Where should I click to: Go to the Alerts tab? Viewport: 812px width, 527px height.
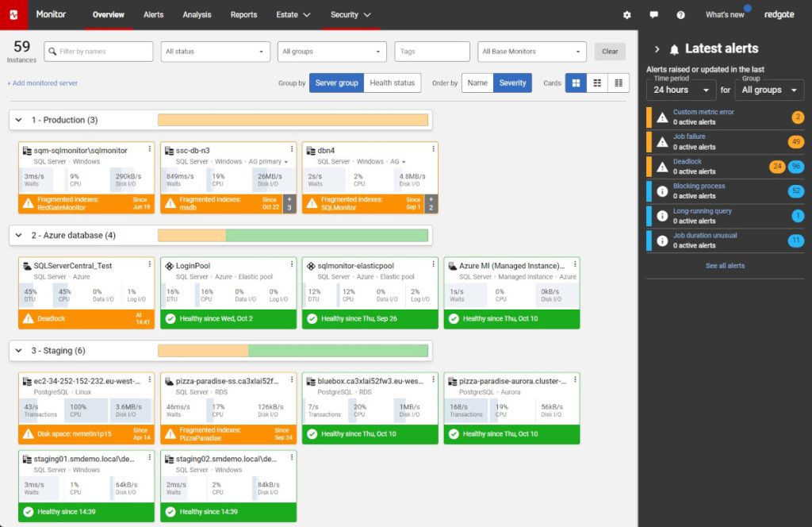[154, 14]
